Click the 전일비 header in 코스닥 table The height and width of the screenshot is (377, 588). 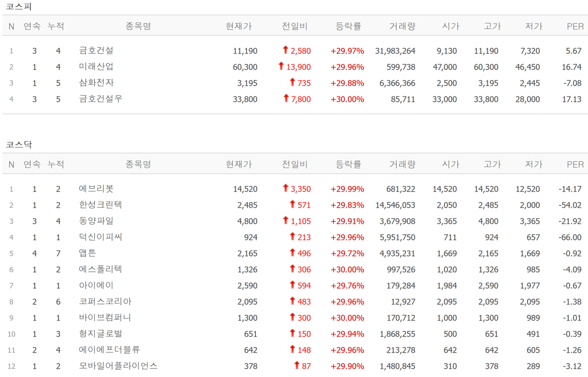click(294, 164)
